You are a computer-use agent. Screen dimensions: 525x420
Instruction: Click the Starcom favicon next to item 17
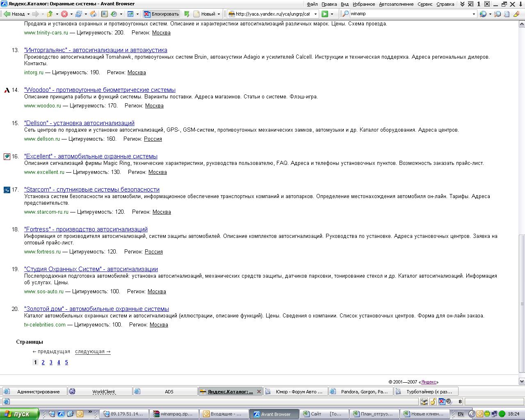pyautogui.click(x=7, y=189)
